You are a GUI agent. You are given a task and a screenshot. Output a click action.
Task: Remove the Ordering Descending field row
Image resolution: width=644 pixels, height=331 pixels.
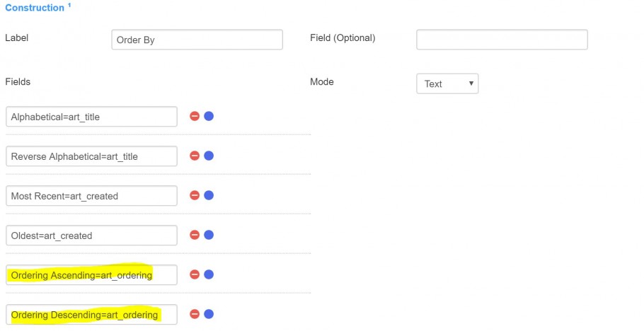click(x=195, y=314)
